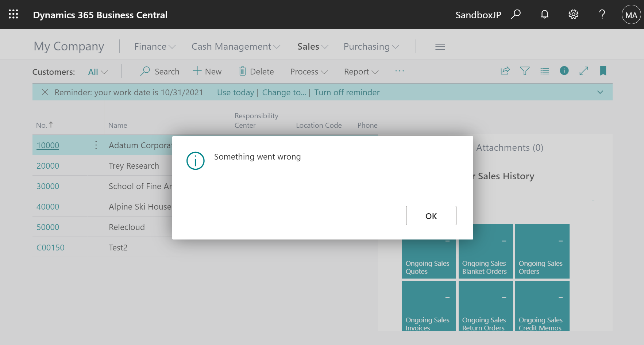The width and height of the screenshot is (644, 345).
Task: Open the Sales menu
Action: [x=312, y=46]
